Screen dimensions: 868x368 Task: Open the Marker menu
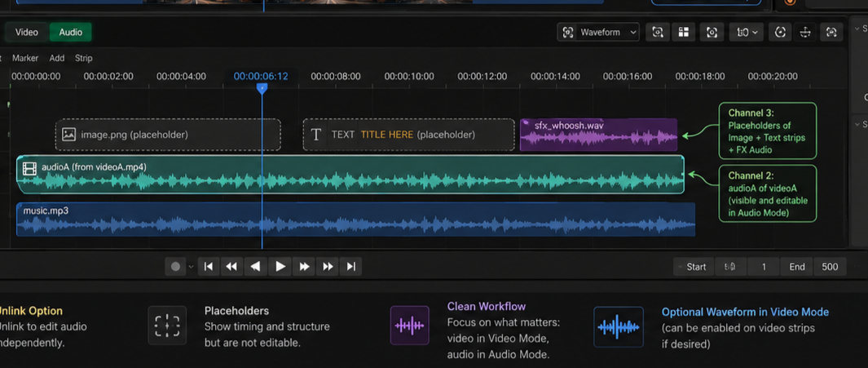click(x=25, y=58)
